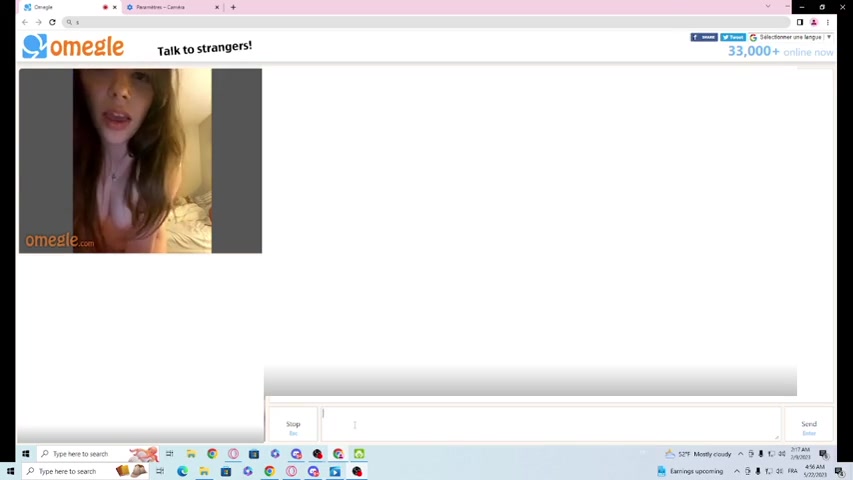This screenshot has height=480, width=853.
Task: Reload the Omegle page
Action: (x=52, y=22)
